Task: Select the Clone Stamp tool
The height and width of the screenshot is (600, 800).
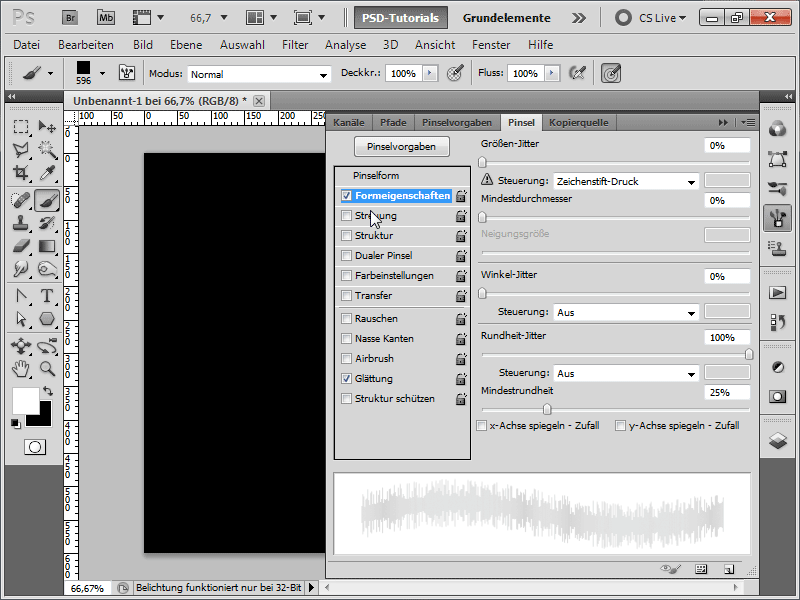Action: pos(21,223)
